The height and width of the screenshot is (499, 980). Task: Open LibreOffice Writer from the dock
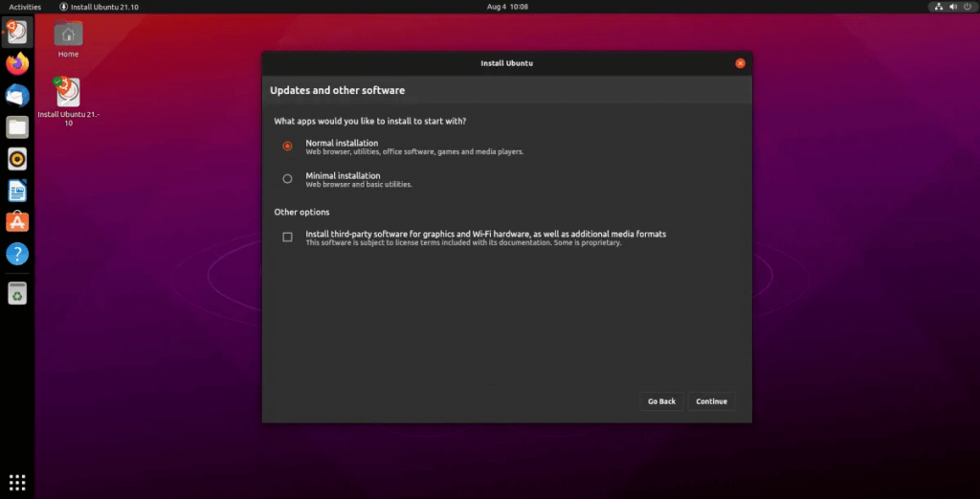coord(17,191)
